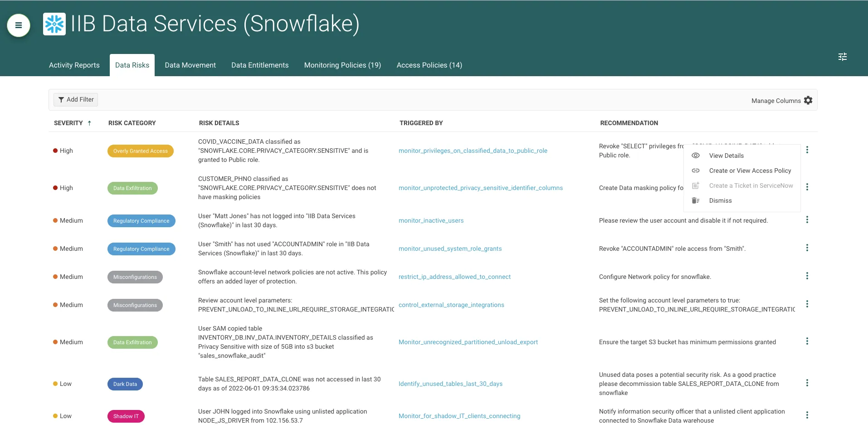Open the kebab menu on the Shadow IT row
This screenshot has height=429, width=868.
pyautogui.click(x=808, y=415)
